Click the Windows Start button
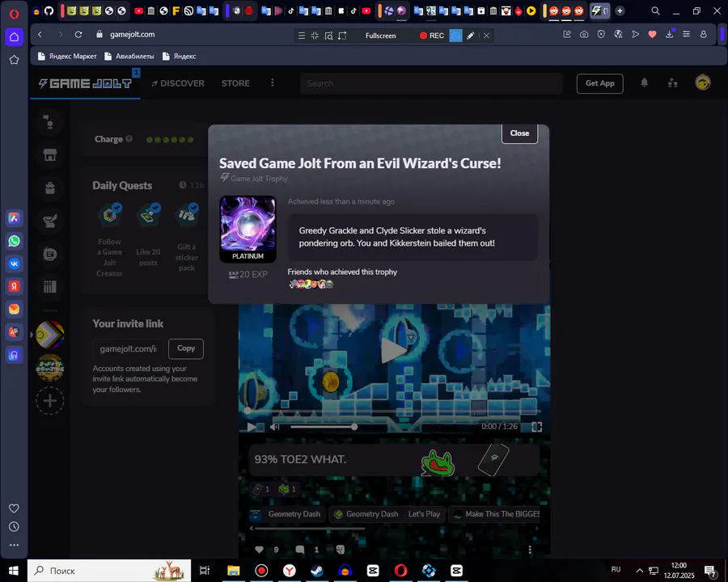Viewport: 728px width, 582px height. (x=14, y=571)
